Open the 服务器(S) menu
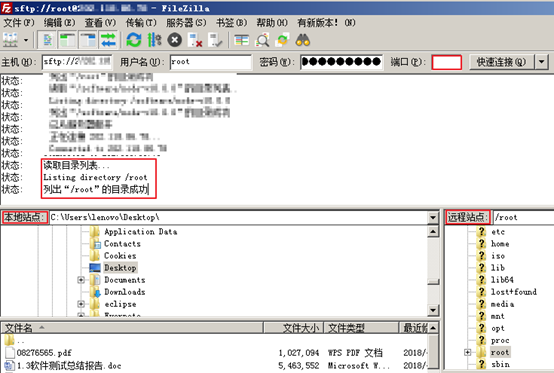 coord(186,23)
